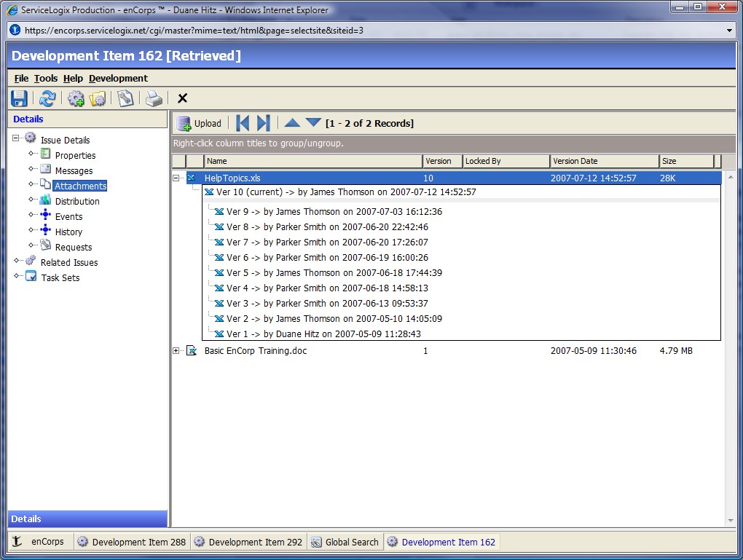
Task: Click the Refresh arrows toolbar icon
Action: pyautogui.click(x=47, y=98)
